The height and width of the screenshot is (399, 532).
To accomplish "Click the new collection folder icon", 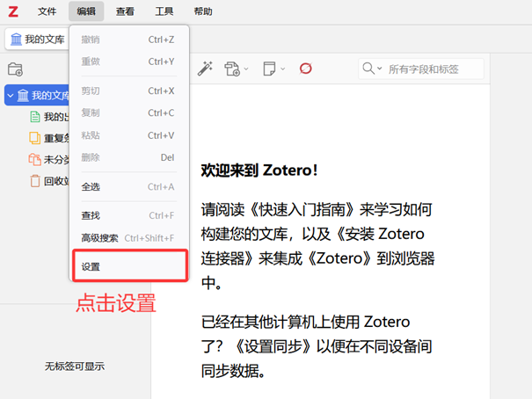I will pos(15,69).
